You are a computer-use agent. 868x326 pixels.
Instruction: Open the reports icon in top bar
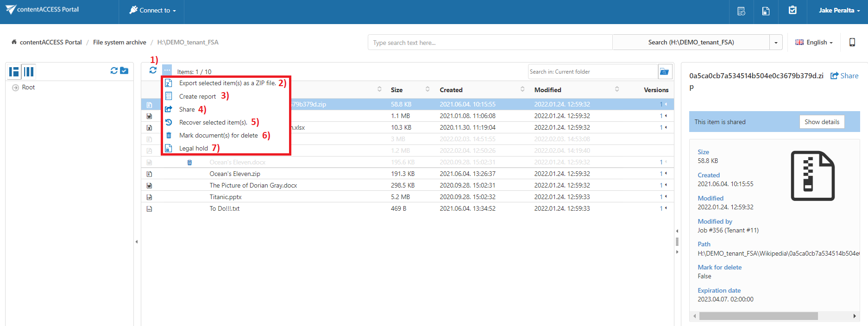coord(741,11)
